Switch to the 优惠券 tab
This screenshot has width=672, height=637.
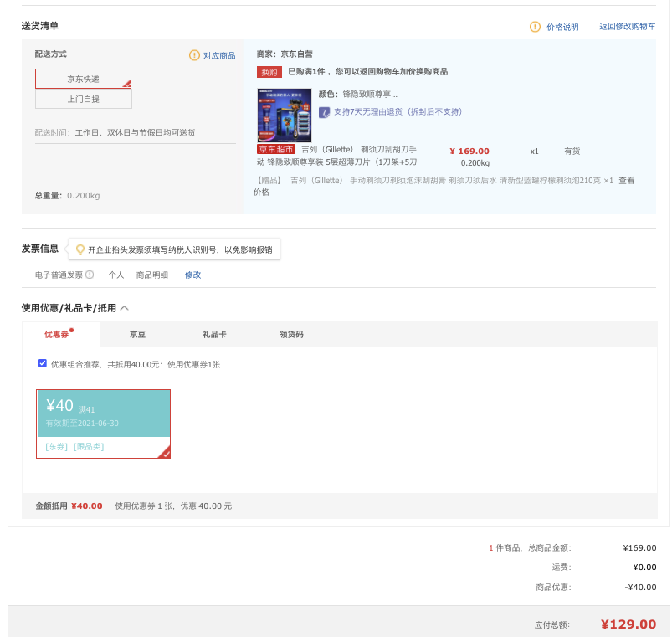coord(60,334)
